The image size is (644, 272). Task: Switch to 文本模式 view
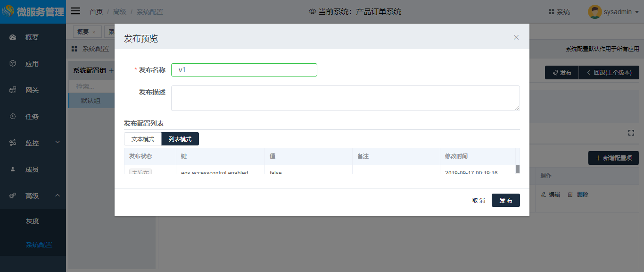[143, 139]
